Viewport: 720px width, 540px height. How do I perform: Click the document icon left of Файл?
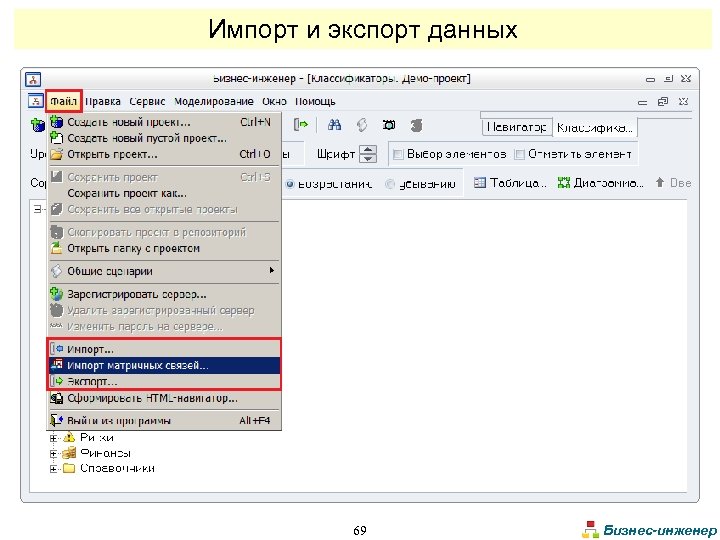(36, 101)
